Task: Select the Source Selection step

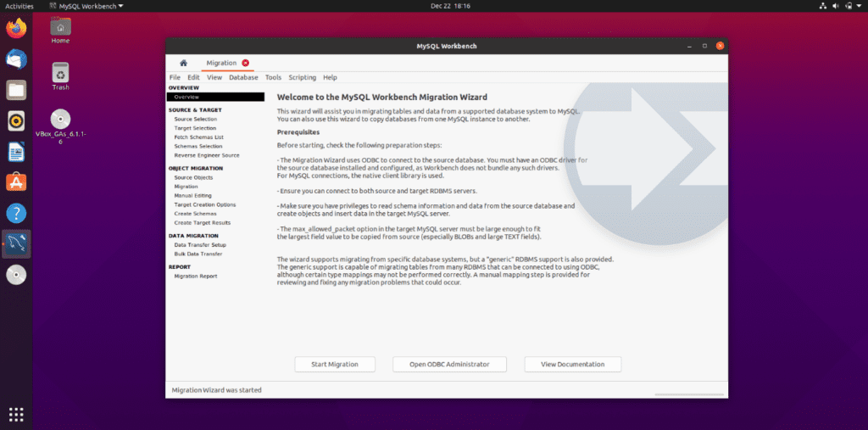Action: (x=196, y=119)
